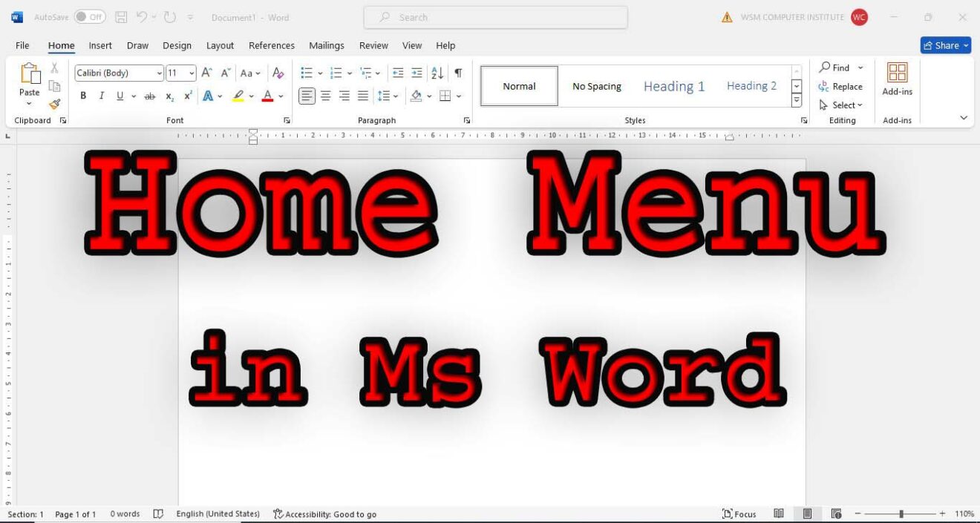980x523 pixels.
Task: Apply center text alignment
Action: click(325, 95)
